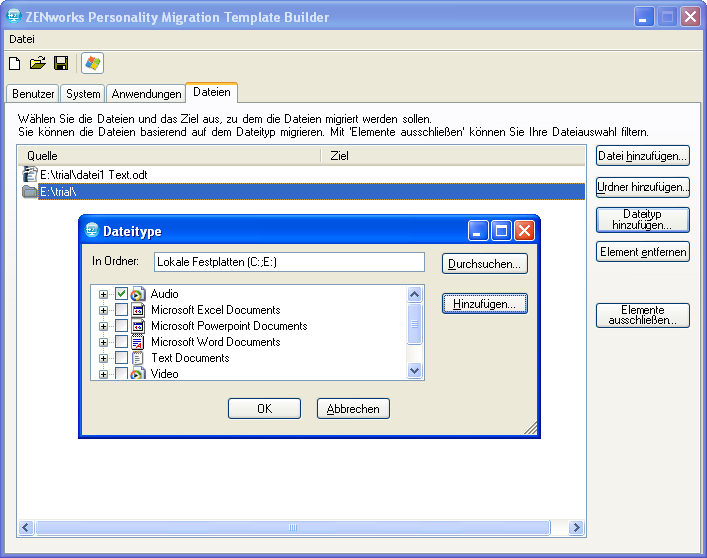Cancel the dialog with Abbrechen
The height and width of the screenshot is (558, 707).
[x=353, y=408]
